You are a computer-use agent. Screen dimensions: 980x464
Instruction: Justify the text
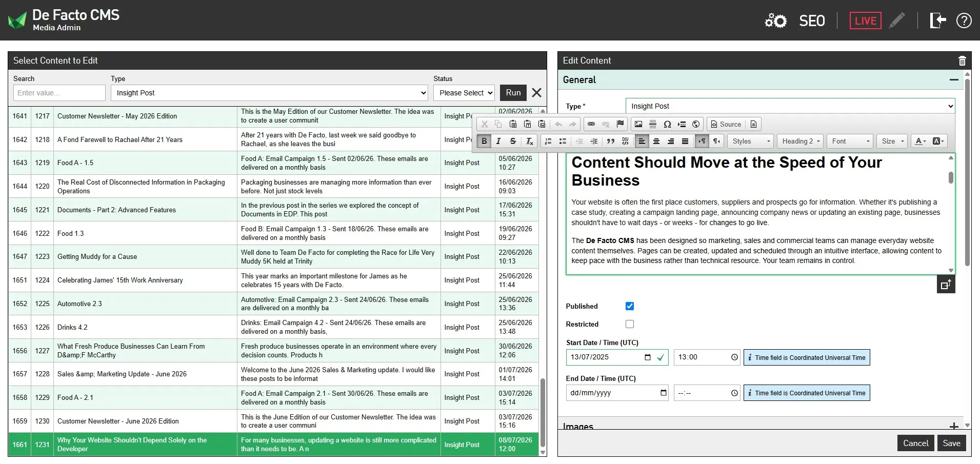[685, 142]
